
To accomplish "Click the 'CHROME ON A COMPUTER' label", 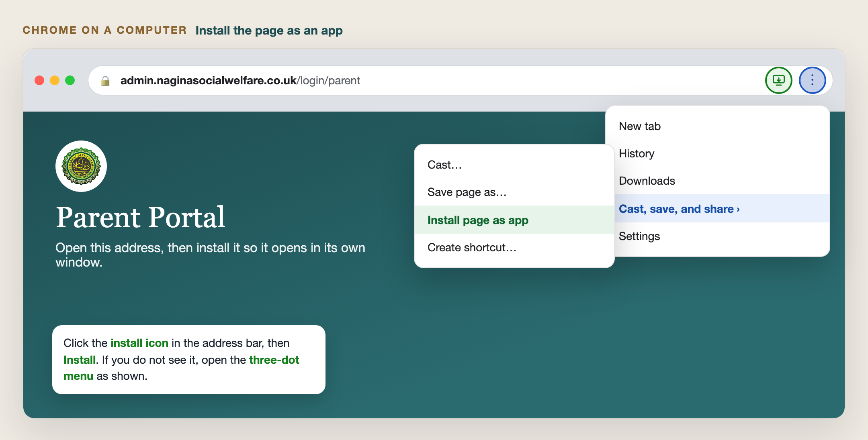I will 104,30.
